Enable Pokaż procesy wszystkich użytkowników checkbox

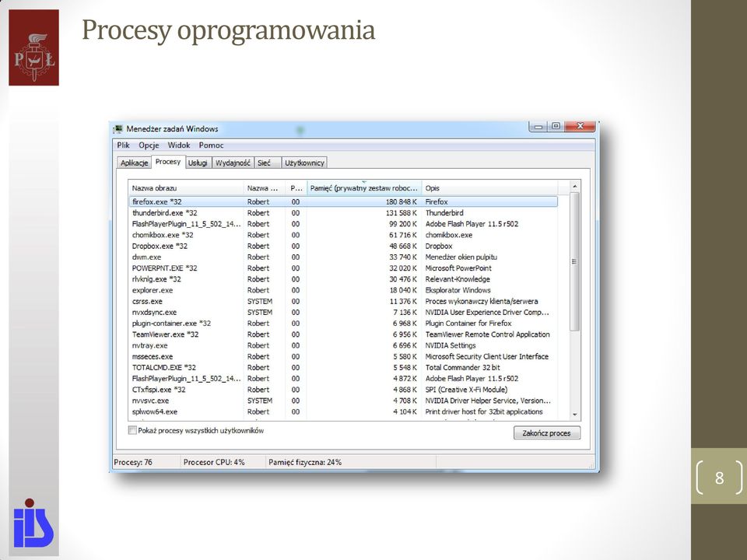(x=132, y=430)
